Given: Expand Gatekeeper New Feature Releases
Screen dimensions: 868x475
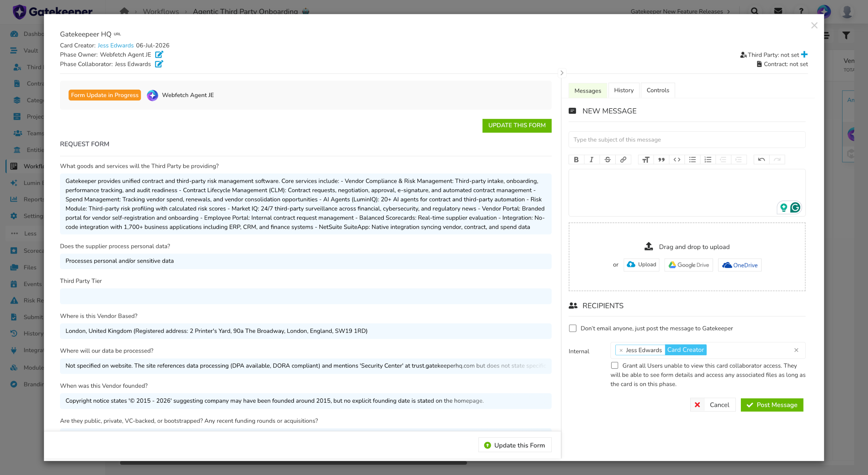Looking at the screenshot, I should pos(680,11).
